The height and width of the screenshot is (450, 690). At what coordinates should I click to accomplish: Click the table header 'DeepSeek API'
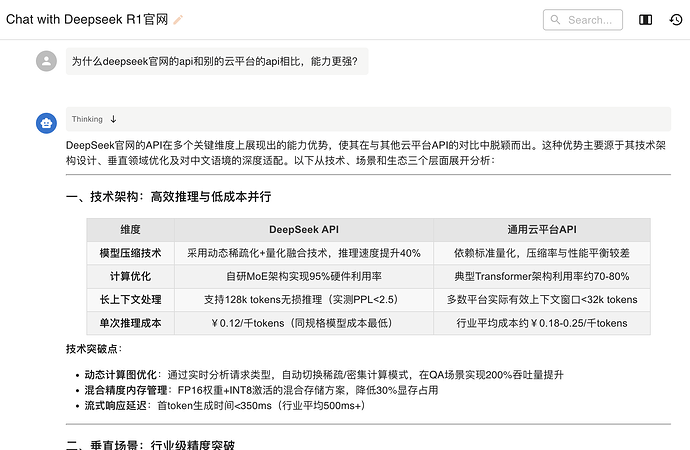304,230
